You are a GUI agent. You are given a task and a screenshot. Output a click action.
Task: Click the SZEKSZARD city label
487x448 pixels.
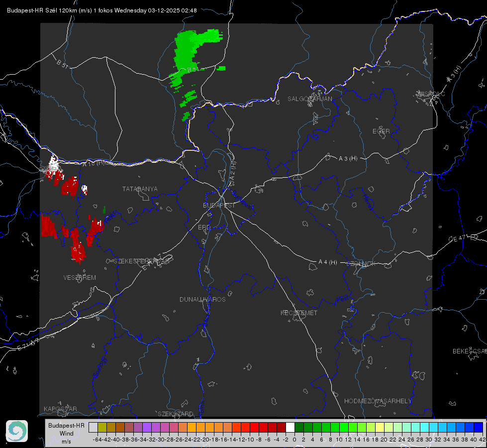point(176,414)
